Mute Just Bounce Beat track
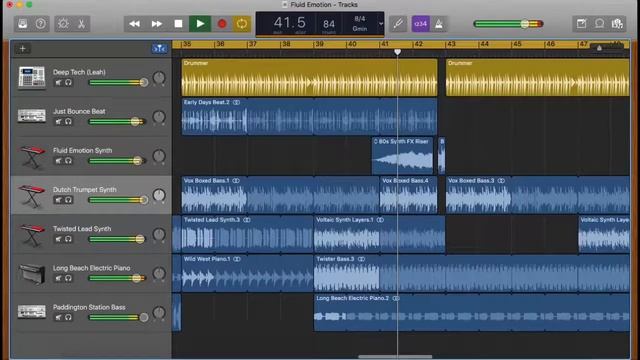Viewport: 640px width, 360px height. click(58, 122)
